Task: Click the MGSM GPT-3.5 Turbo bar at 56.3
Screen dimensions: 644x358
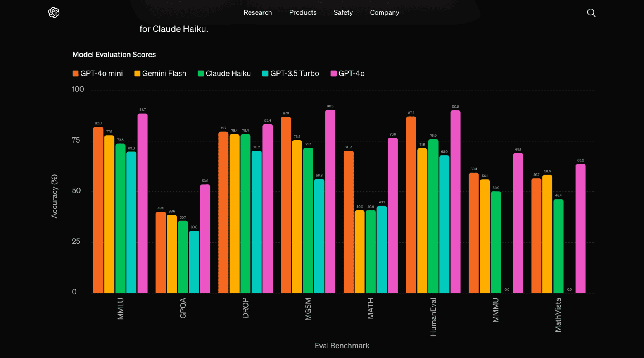Action: pos(319,236)
